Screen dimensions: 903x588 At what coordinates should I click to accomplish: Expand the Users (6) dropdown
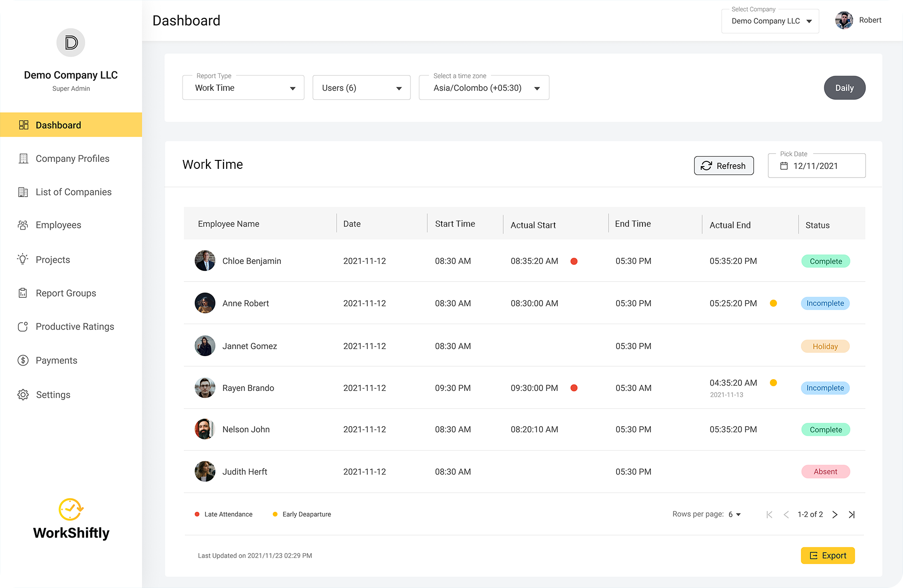pyautogui.click(x=361, y=88)
